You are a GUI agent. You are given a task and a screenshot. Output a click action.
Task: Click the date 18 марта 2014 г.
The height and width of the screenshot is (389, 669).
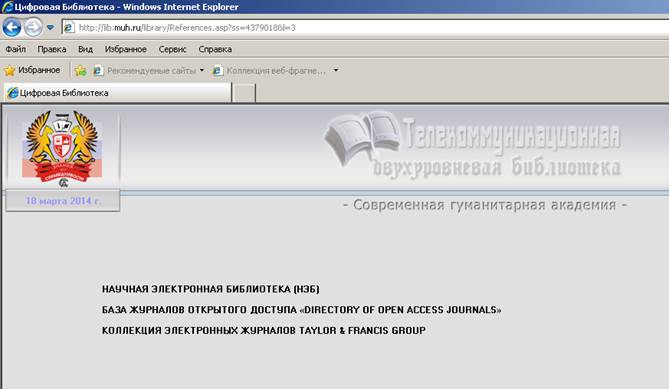coord(63,200)
